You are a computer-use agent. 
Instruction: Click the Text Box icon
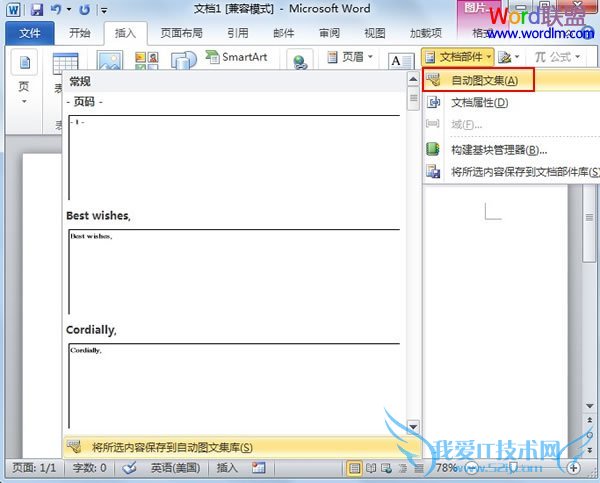point(401,62)
